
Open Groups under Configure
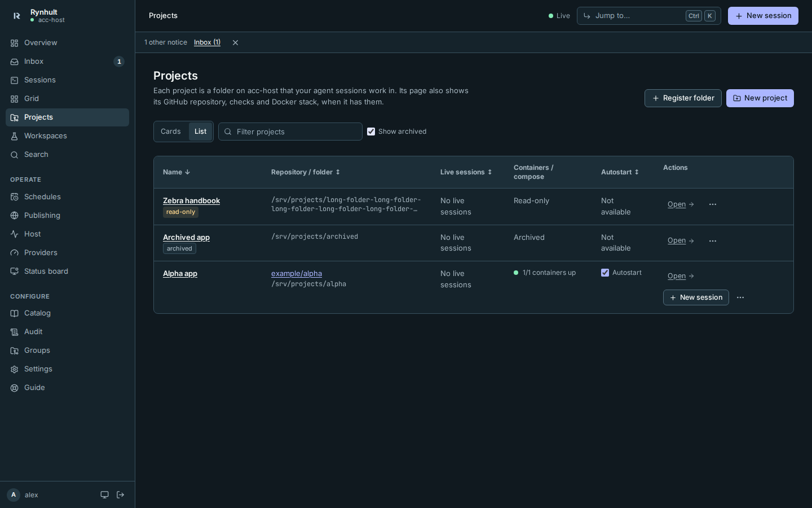(67, 351)
